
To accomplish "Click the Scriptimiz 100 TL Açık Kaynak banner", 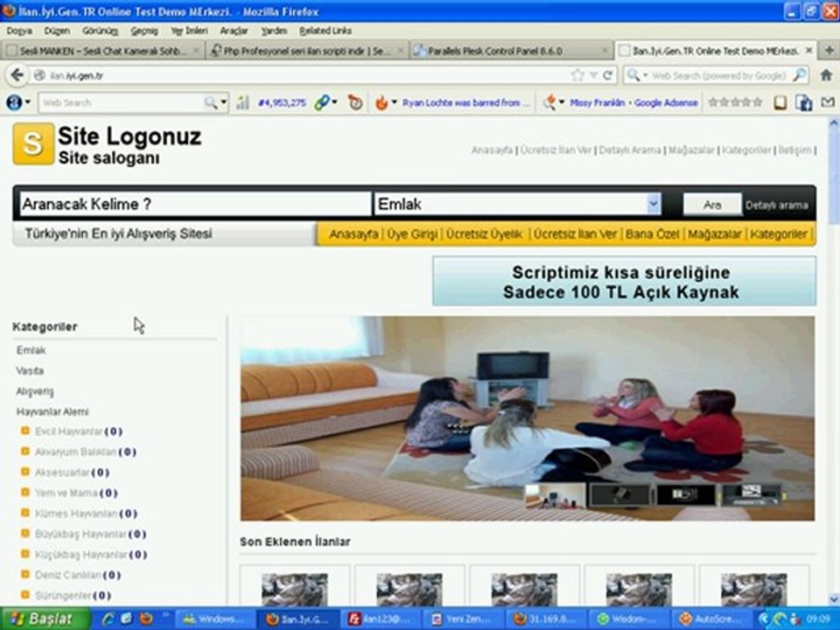I will pos(624,281).
